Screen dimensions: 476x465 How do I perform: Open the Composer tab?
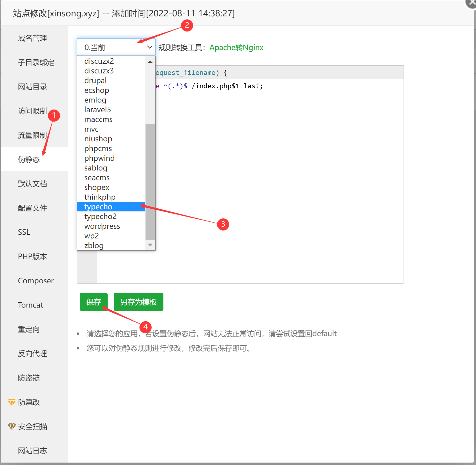(36, 281)
